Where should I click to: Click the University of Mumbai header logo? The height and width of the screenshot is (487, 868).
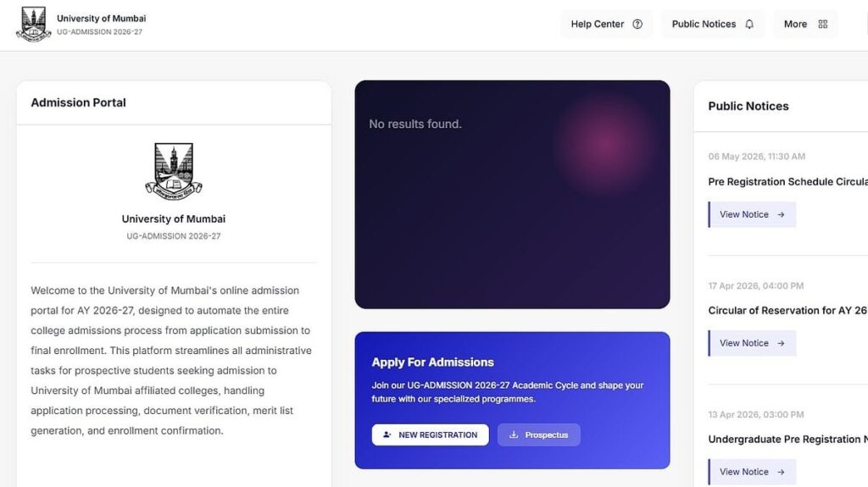pyautogui.click(x=34, y=25)
